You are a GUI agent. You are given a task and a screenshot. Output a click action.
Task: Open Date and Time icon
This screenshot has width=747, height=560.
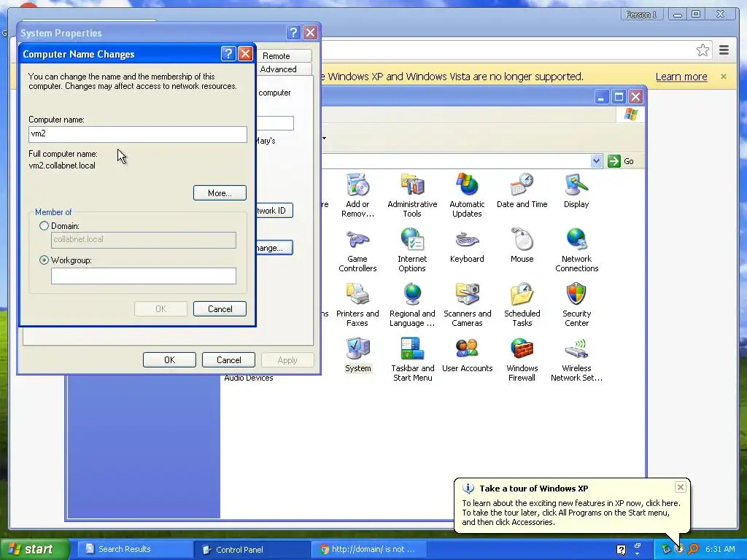pos(522,190)
